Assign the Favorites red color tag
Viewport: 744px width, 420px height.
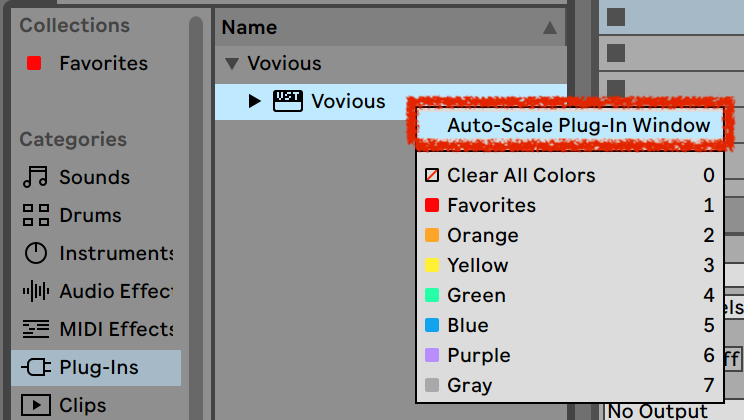pos(491,205)
